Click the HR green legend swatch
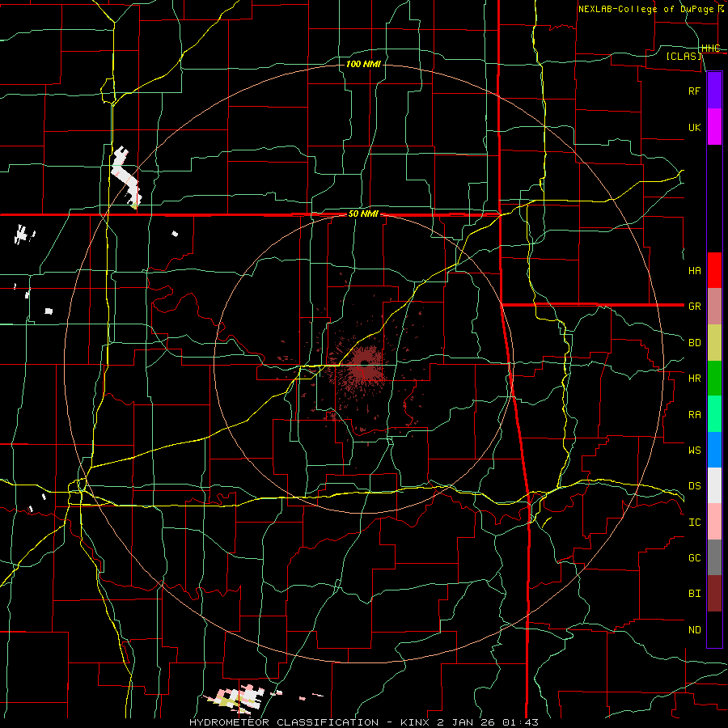Screen dimensions: 728x728 click(x=714, y=379)
